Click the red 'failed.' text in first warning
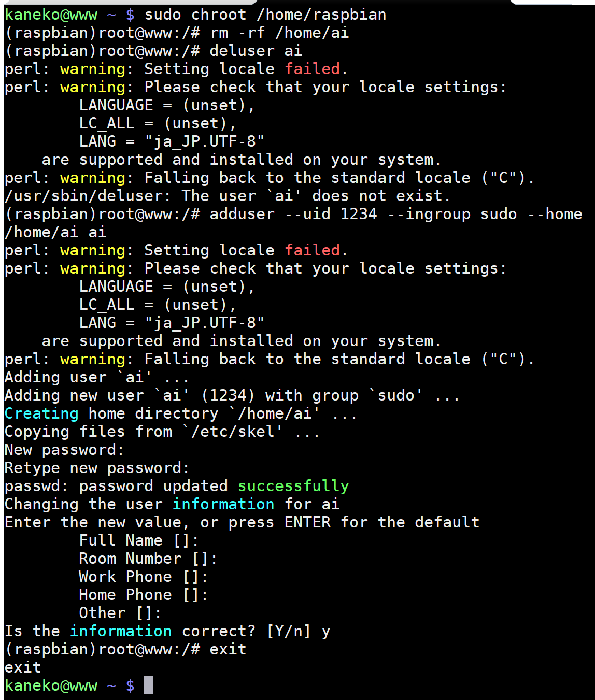The width and height of the screenshot is (595, 700). [x=316, y=69]
